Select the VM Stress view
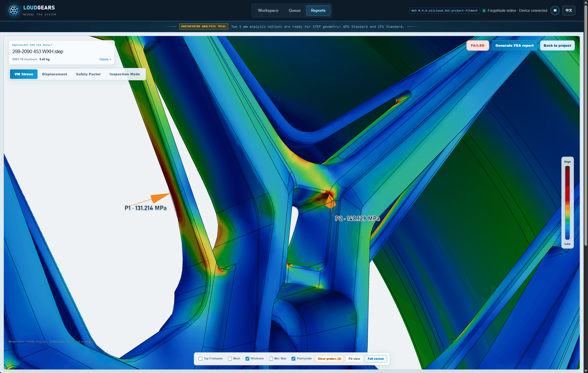Viewport: 588px width, 373px height. [x=24, y=74]
